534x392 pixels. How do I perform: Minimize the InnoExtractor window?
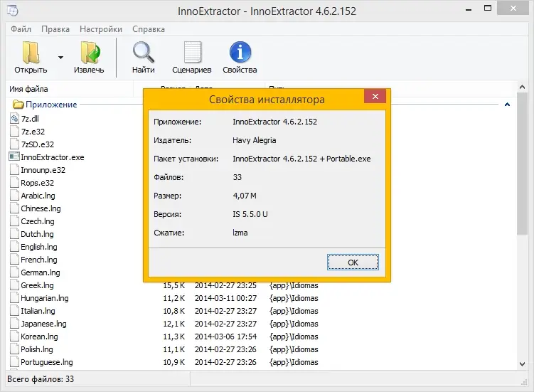469,9
